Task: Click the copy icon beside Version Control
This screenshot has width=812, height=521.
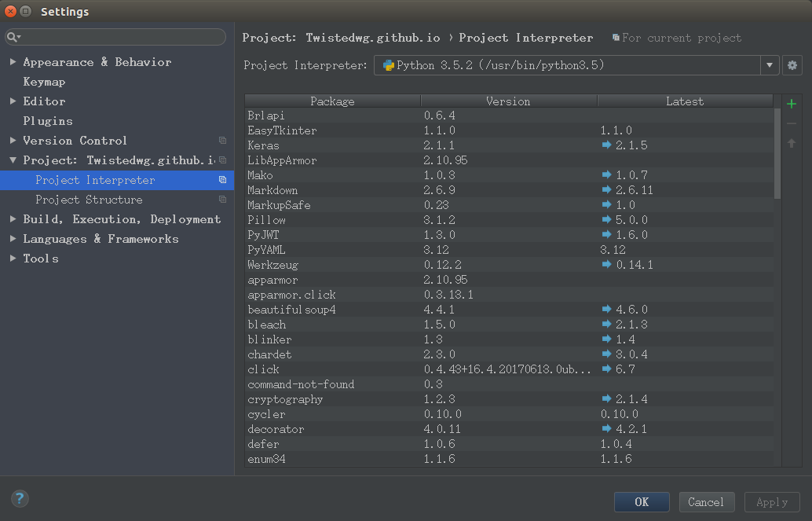Action: point(223,141)
